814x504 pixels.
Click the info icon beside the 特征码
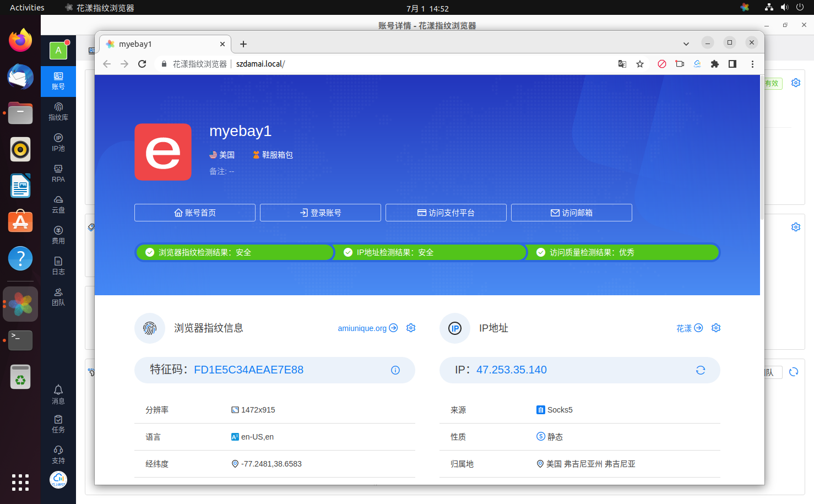395,370
